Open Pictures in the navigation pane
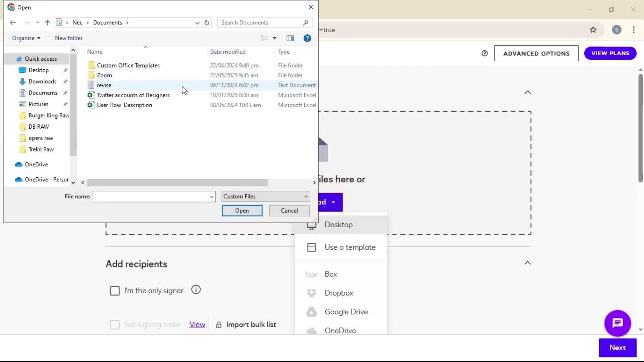 [38, 104]
